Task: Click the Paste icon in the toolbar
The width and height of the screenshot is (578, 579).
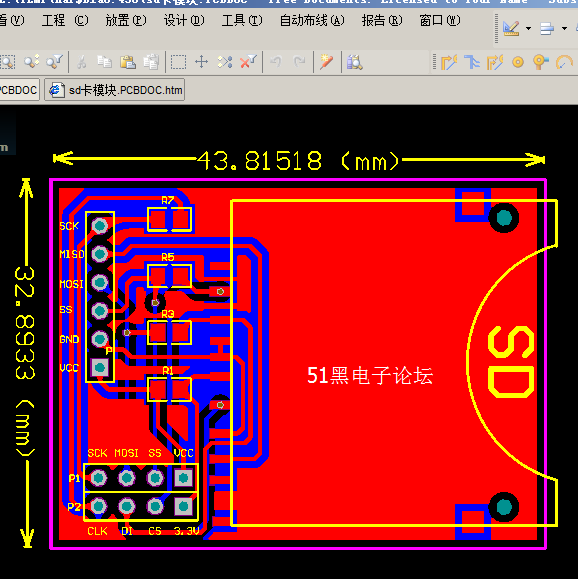Action: (127, 62)
